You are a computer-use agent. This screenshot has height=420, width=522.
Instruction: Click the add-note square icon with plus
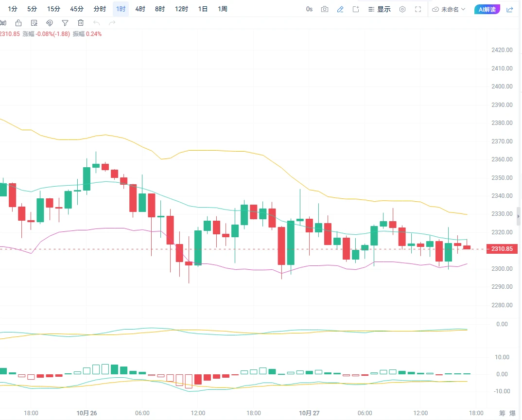point(356,9)
